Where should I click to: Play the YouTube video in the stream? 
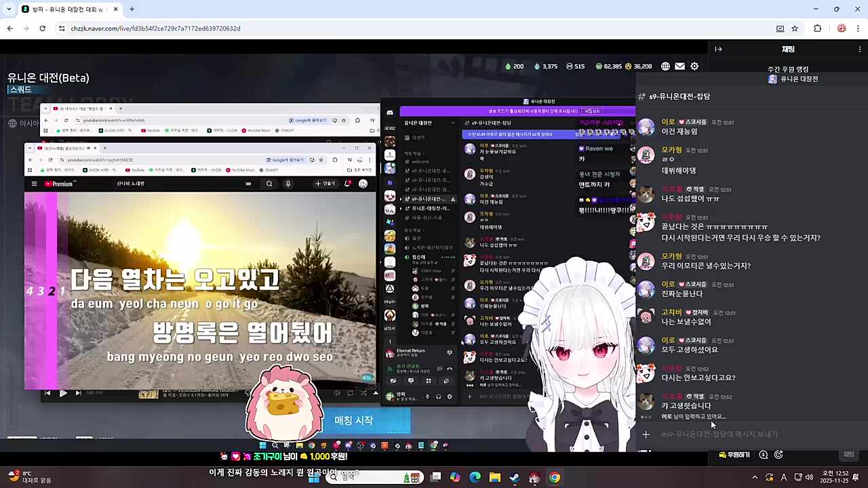(x=63, y=393)
